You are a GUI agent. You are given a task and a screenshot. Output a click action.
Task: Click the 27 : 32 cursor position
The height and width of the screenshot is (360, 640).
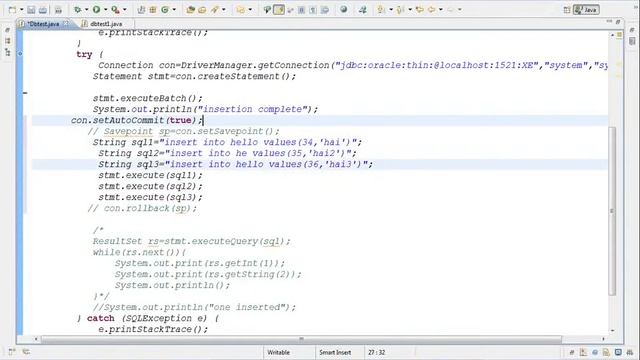tap(376, 352)
